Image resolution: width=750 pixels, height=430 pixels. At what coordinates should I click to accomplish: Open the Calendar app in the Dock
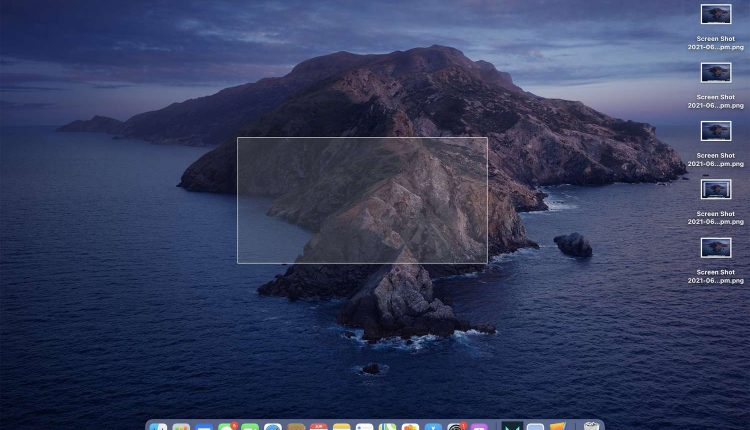319,426
